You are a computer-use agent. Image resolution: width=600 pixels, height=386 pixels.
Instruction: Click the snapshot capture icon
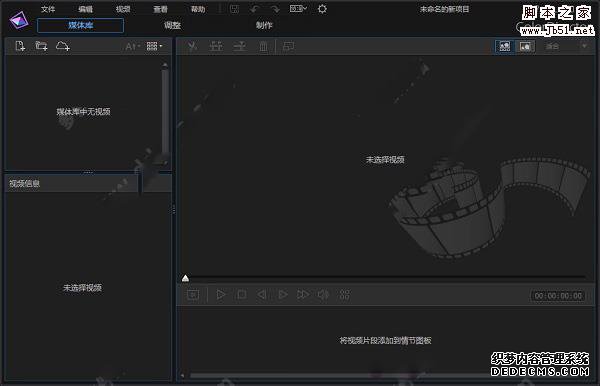click(193, 295)
